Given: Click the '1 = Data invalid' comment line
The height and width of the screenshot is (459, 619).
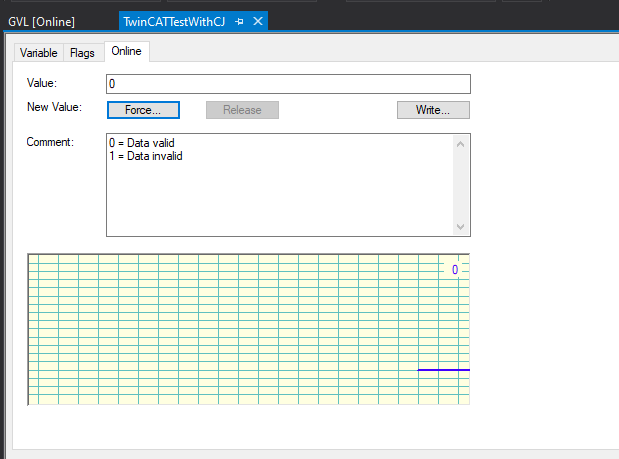Looking at the screenshot, I should (x=146, y=156).
